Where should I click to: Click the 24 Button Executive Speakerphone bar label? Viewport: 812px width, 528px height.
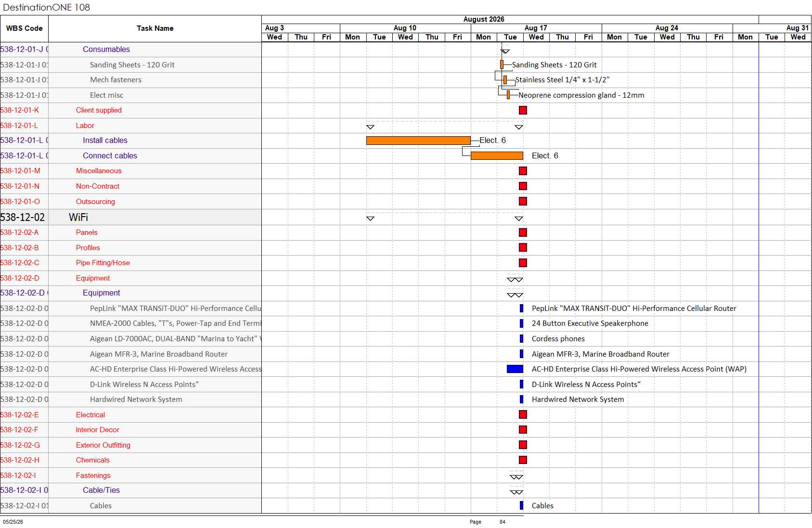590,323
